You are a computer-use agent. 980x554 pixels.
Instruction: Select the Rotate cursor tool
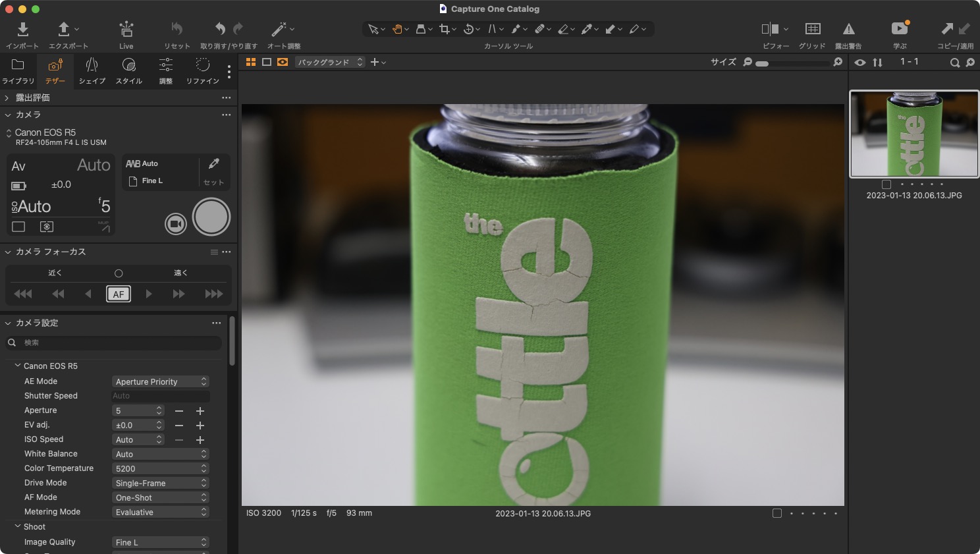point(468,29)
